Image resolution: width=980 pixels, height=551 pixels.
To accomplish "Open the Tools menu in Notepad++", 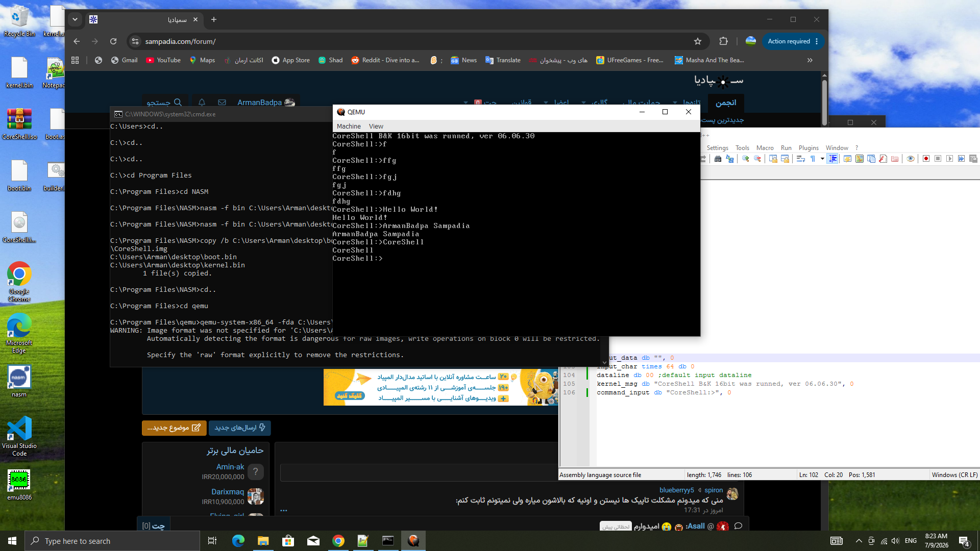I will (742, 148).
